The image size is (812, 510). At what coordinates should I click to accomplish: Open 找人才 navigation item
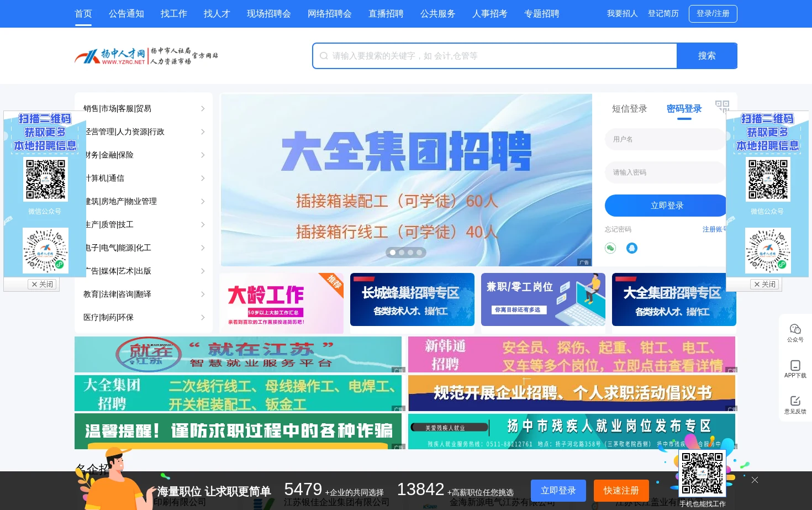(x=217, y=14)
